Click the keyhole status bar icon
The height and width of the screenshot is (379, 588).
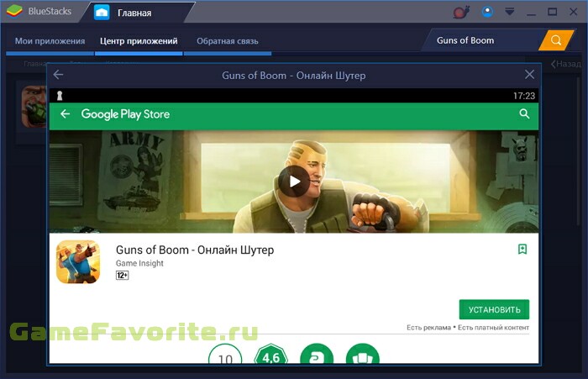click(x=60, y=96)
